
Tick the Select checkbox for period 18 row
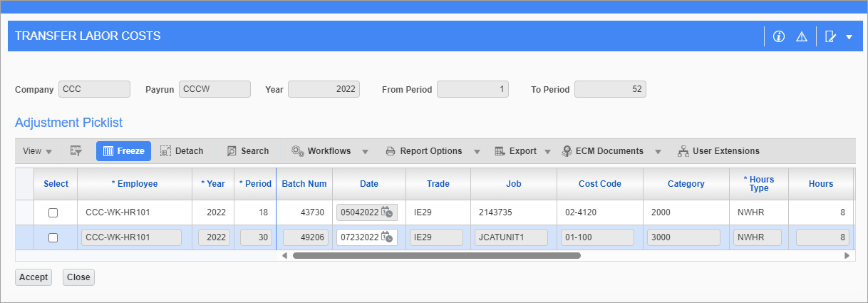(53, 212)
